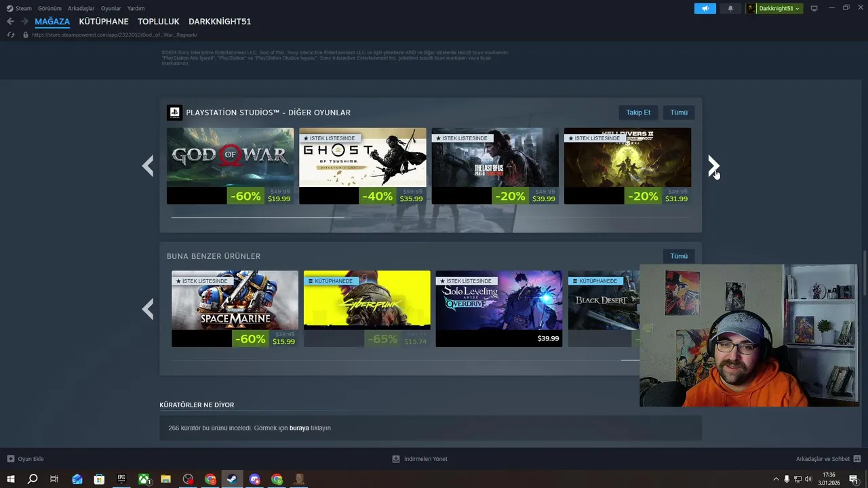Open Arkadaşlar ve Sohbet panel
The width and height of the screenshot is (868, 488).
[x=827, y=459]
